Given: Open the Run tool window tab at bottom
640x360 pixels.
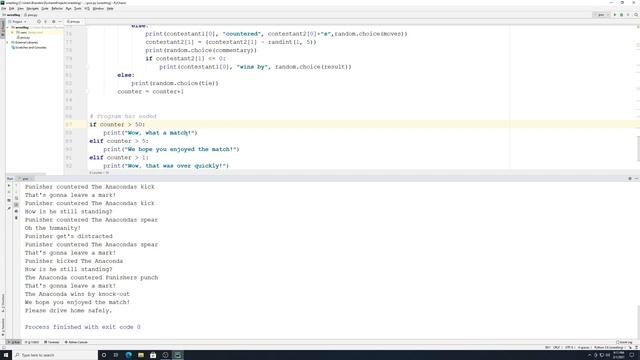Looking at the screenshot, I should coord(14,342).
